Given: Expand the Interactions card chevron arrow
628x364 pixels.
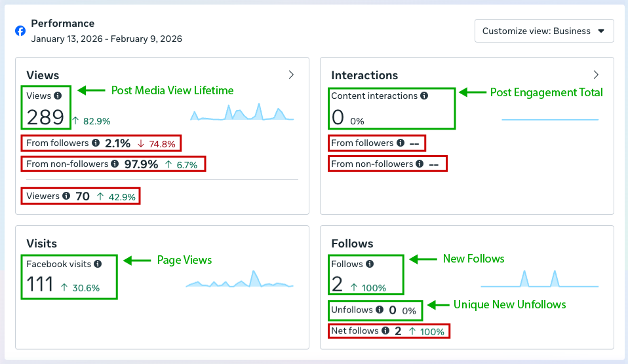Looking at the screenshot, I should coord(596,75).
